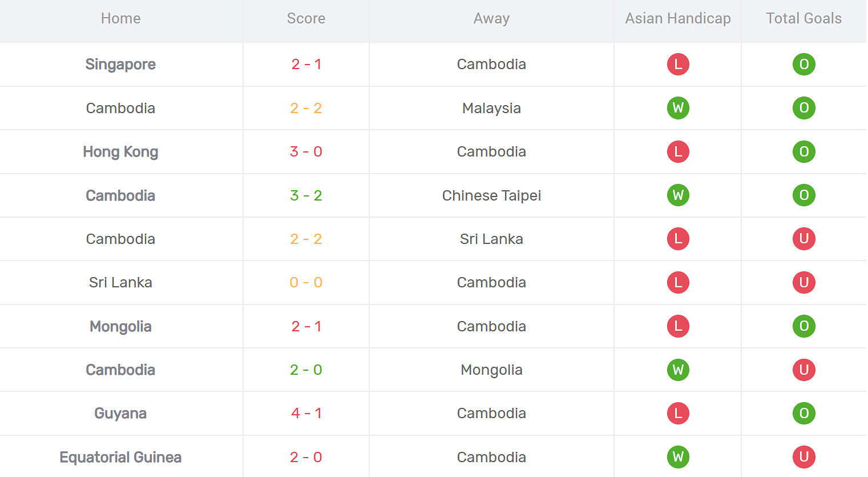Click the U total goals badge for Cambodia vs Mongolia
Viewport: 868px width, 477px height.
click(x=804, y=370)
